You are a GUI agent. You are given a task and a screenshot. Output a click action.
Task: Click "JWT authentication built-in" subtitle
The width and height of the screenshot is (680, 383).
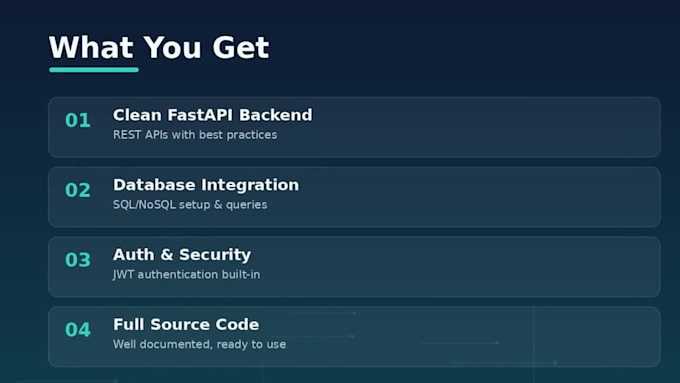[x=186, y=275]
